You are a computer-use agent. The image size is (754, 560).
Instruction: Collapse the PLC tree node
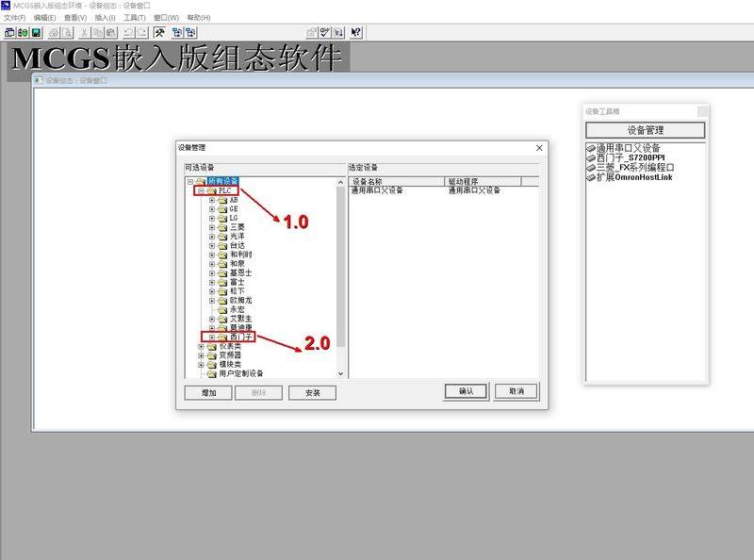201,191
